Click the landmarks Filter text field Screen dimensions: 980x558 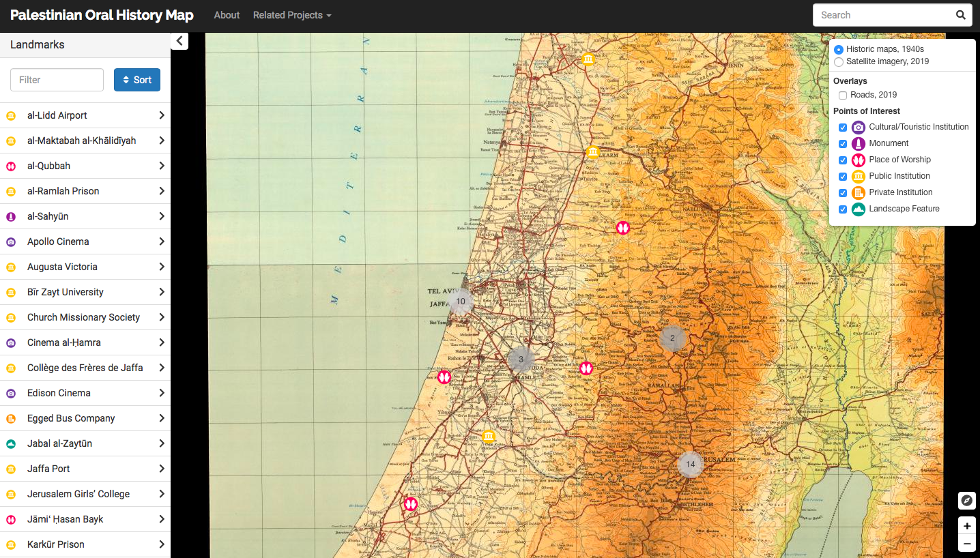coord(57,80)
